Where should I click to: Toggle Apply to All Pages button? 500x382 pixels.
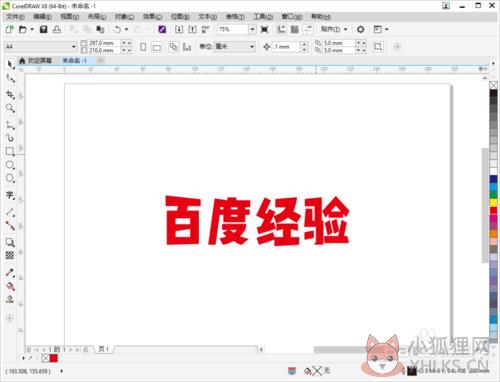[x=173, y=47]
